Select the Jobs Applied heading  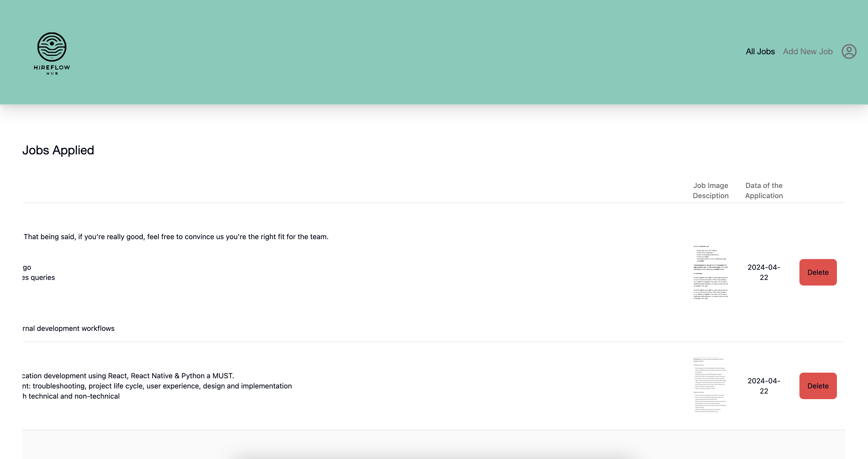pyautogui.click(x=58, y=150)
